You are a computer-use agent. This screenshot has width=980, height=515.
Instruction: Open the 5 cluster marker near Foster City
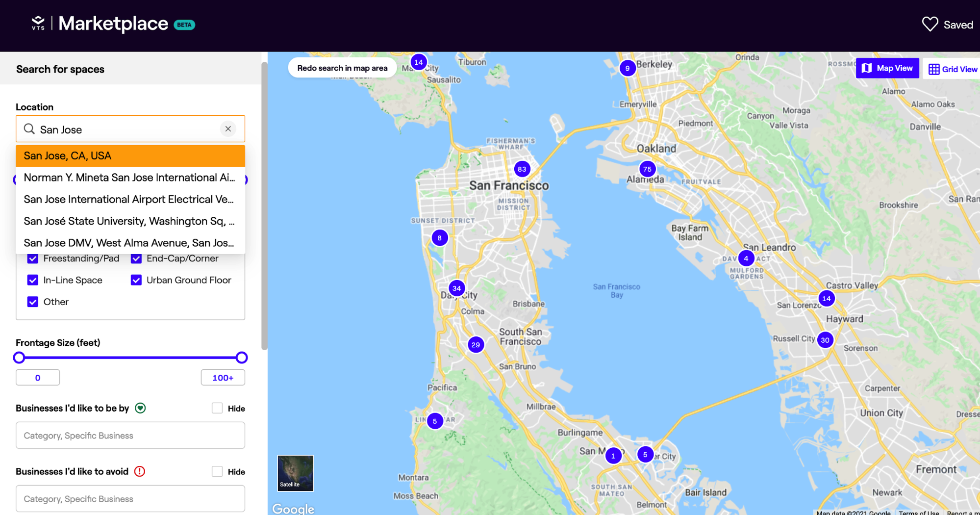(x=645, y=455)
